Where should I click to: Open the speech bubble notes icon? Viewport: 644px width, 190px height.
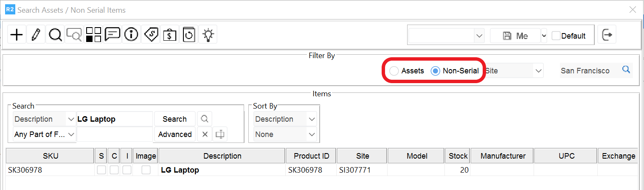[112, 34]
